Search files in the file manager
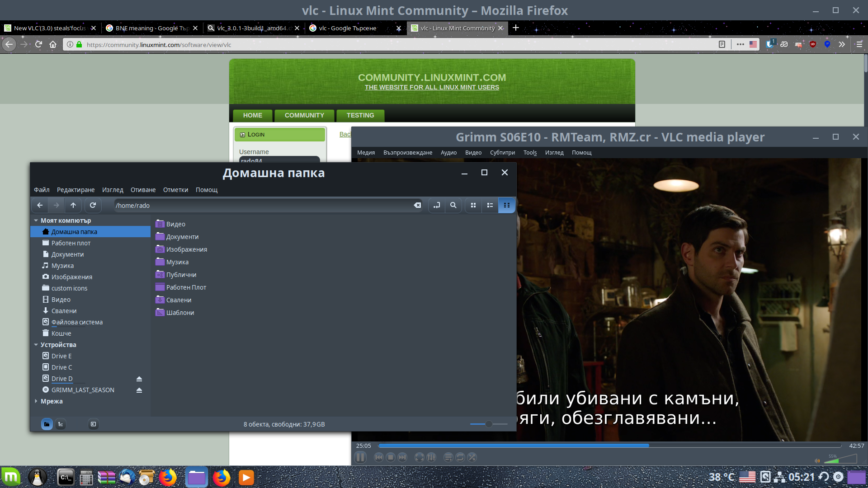The height and width of the screenshot is (488, 868). (x=453, y=206)
